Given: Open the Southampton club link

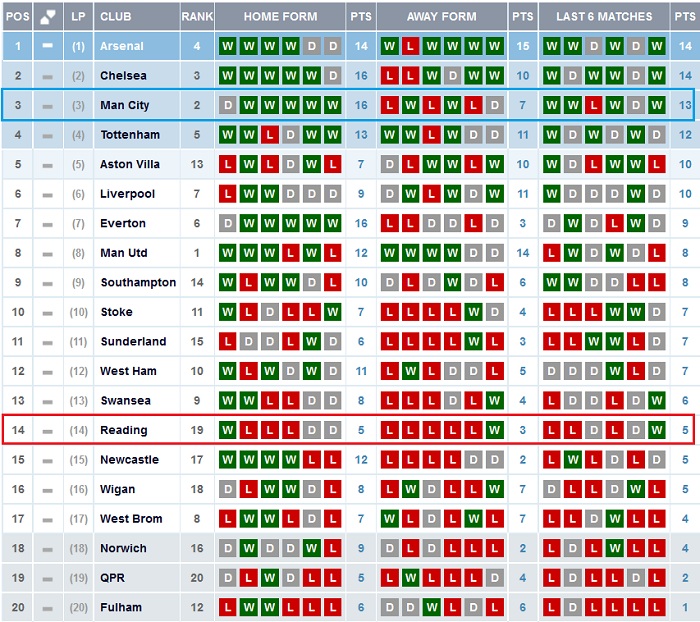Looking at the screenshot, I should tap(138, 283).
